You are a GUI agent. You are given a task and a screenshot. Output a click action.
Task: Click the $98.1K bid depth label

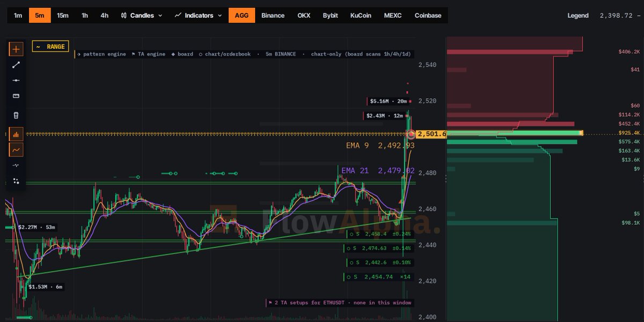click(x=631, y=223)
